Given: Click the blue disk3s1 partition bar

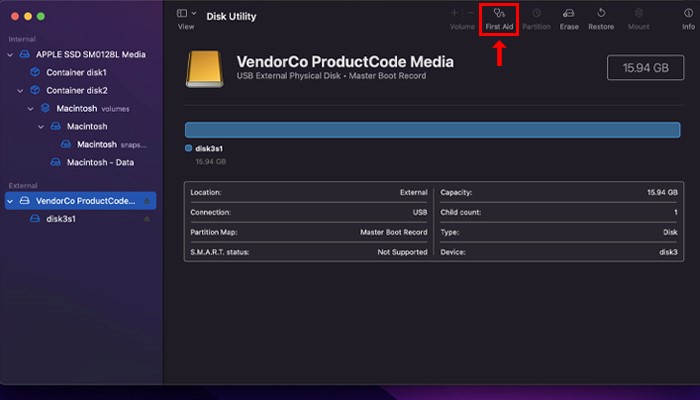Looking at the screenshot, I should [433, 130].
